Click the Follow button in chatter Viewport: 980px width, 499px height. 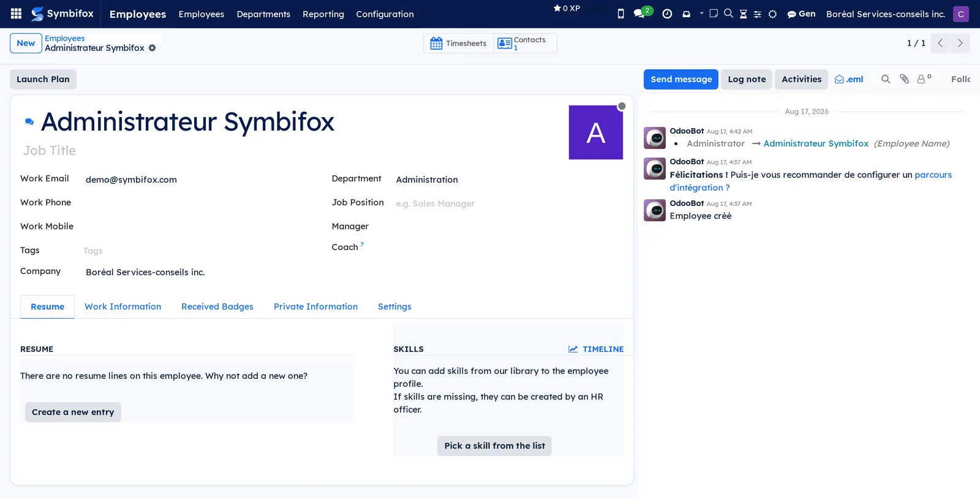pos(960,79)
